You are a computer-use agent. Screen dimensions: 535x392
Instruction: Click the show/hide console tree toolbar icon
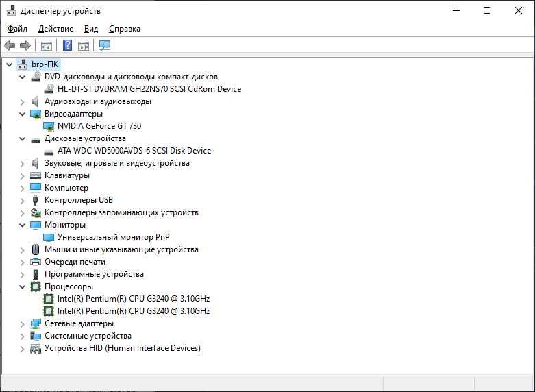[47, 45]
